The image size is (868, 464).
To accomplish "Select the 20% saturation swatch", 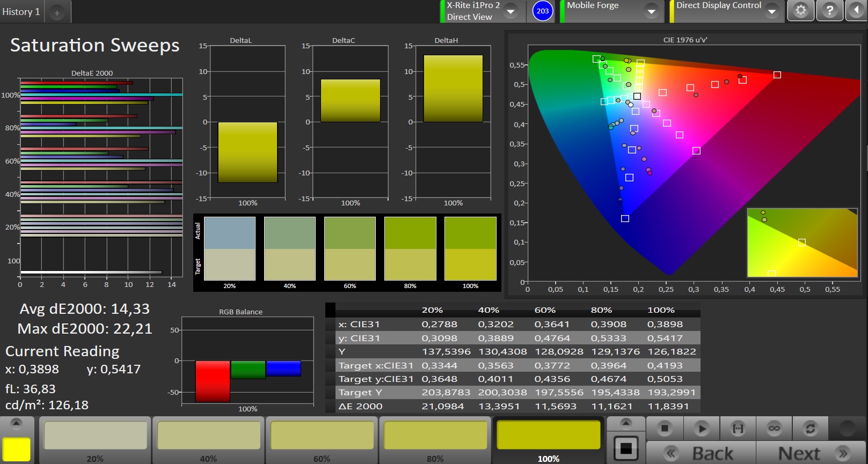I will tap(95, 436).
